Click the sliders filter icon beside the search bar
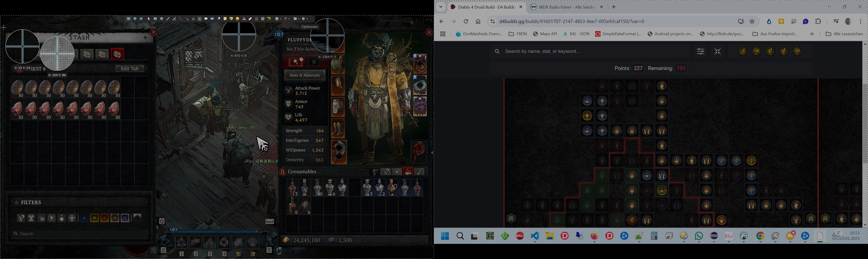Image resolution: width=868 pixels, height=259 pixels. (701, 51)
